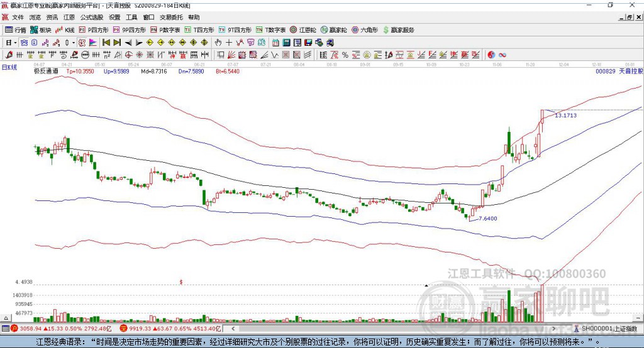Click the black right arrow icon
This screenshot has width=644, height=348.
click(x=139, y=42)
